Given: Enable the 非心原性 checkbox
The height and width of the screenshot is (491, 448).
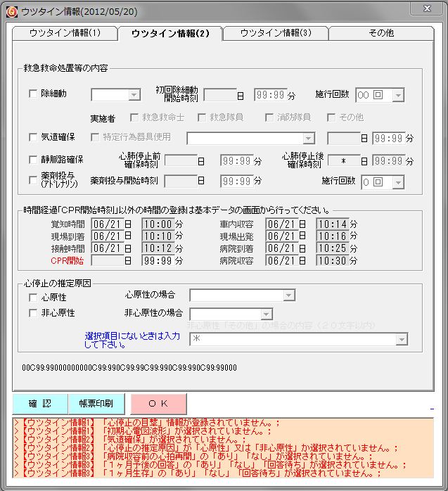Looking at the screenshot, I should click(x=33, y=313).
